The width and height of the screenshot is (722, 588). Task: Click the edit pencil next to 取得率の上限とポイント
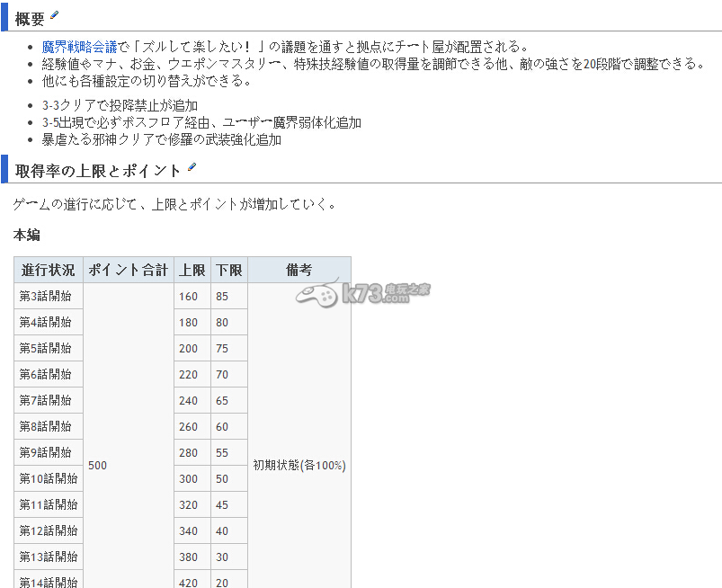192,168
